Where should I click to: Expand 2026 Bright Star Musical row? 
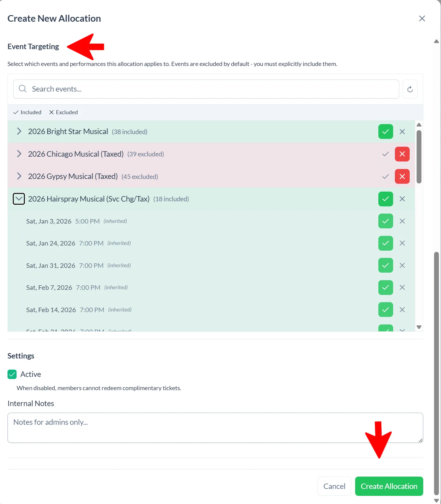tap(19, 131)
